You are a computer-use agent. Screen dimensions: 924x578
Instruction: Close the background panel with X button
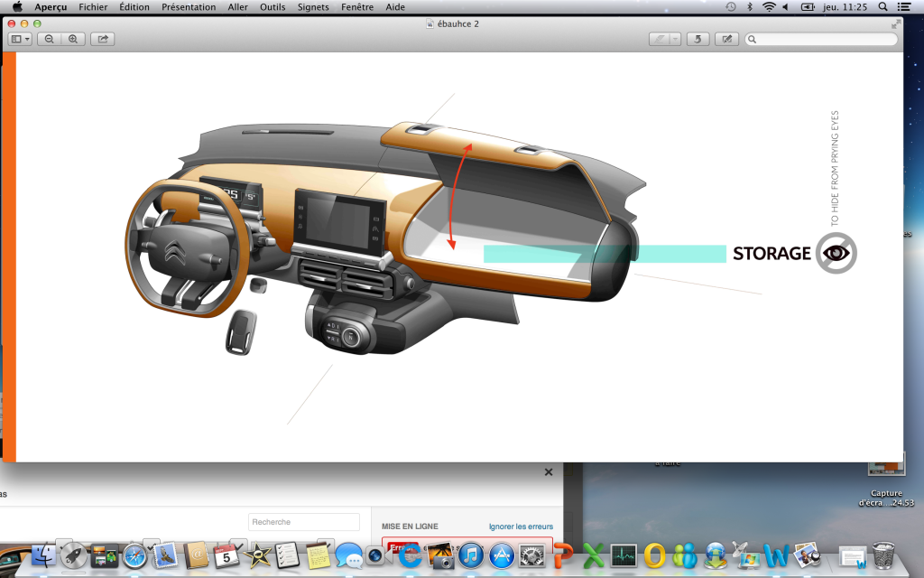548,472
